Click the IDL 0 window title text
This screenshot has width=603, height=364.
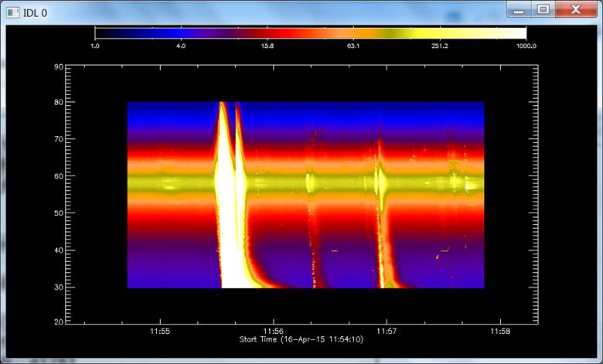click(36, 12)
